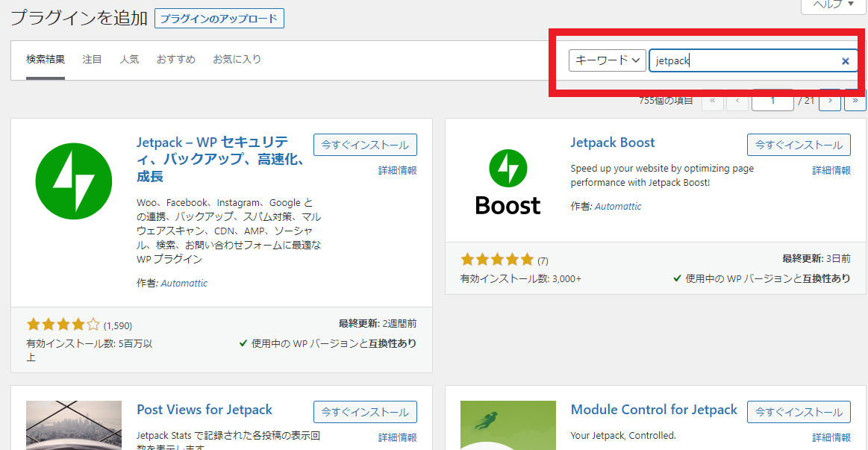The width and height of the screenshot is (868, 450).
Task: Click the Jetpack Boost plugin logo
Action: click(508, 182)
